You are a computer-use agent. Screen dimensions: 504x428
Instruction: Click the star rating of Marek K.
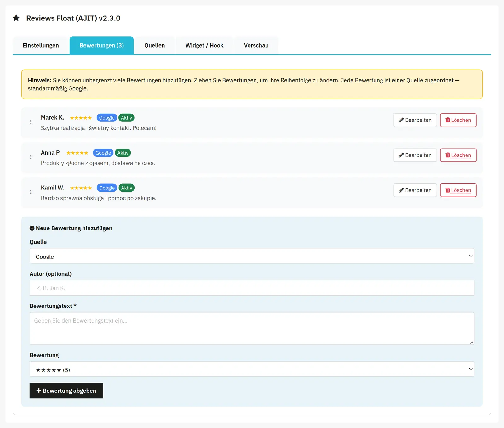(x=81, y=118)
